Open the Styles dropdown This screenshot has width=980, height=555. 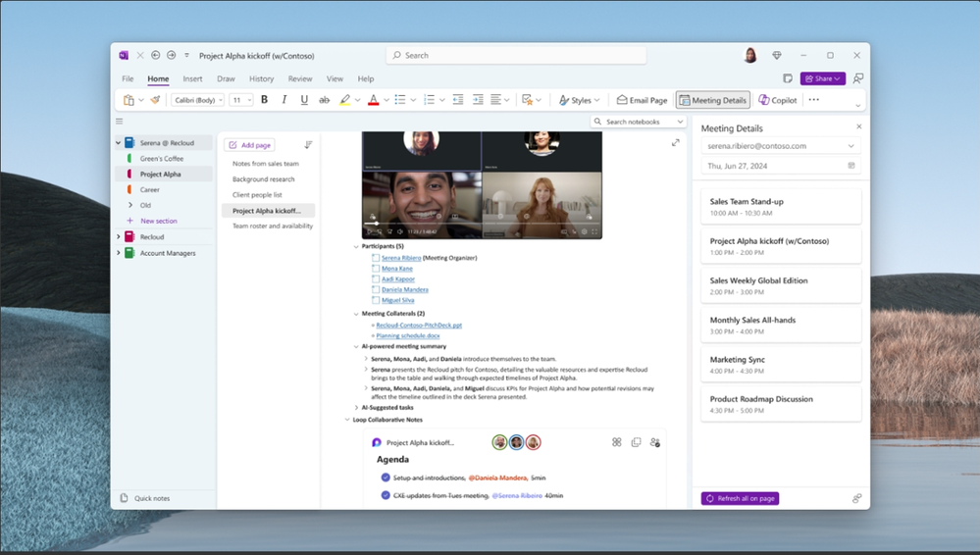pos(580,99)
